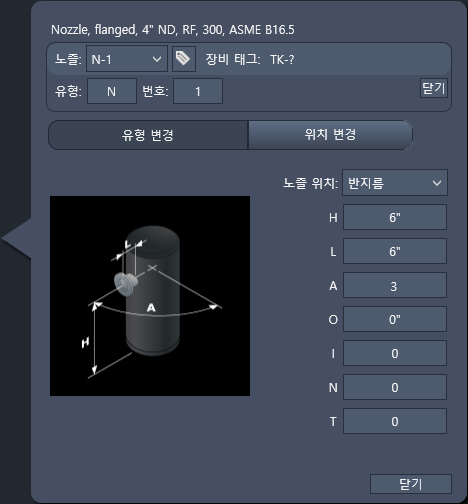Switch to the 위치 변경 tab
The height and width of the screenshot is (504, 468).
(x=330, y=135)
